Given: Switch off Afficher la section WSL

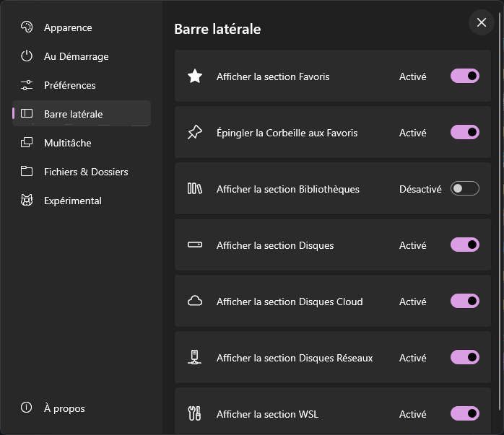Looking at the screenshot, I should coord(465,413).
